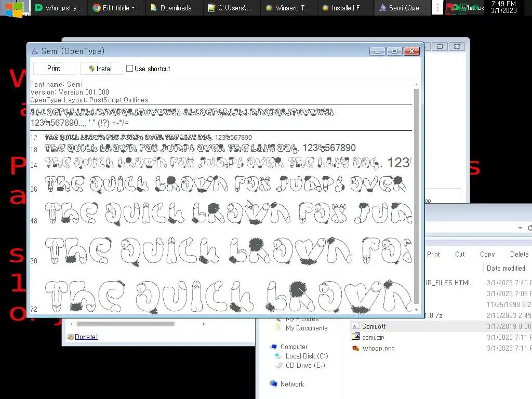Viewport: 532px width, 399px height.
Task: Switch to Semi (OpenType) taskbar item
Action: [x=403, y=8]
